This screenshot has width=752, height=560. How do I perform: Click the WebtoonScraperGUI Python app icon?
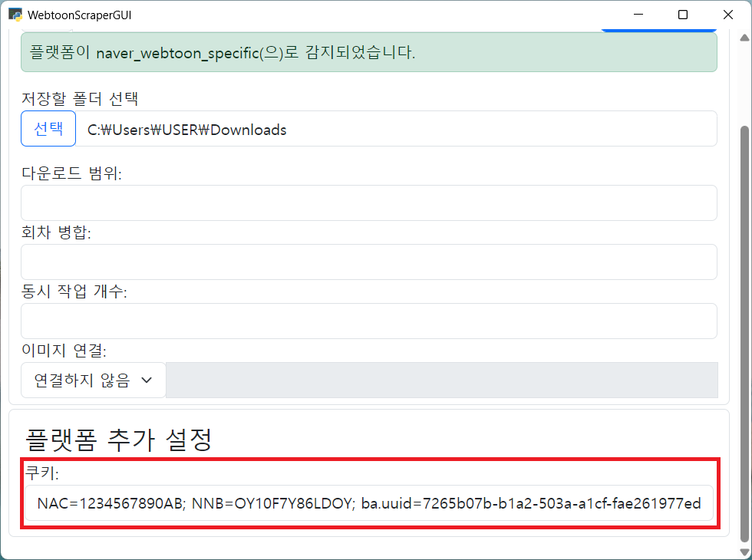[x=15, y=15]
